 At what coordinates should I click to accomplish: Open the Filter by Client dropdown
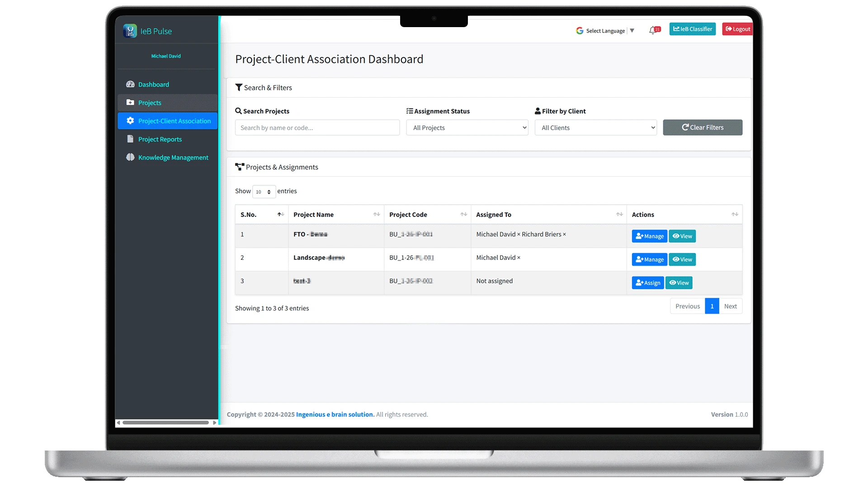click(x=595, y=128)
